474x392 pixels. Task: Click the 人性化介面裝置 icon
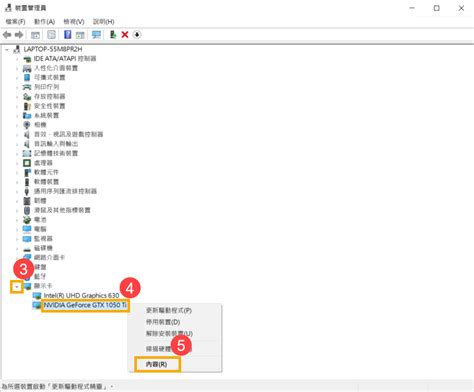(x=27, y=68)
